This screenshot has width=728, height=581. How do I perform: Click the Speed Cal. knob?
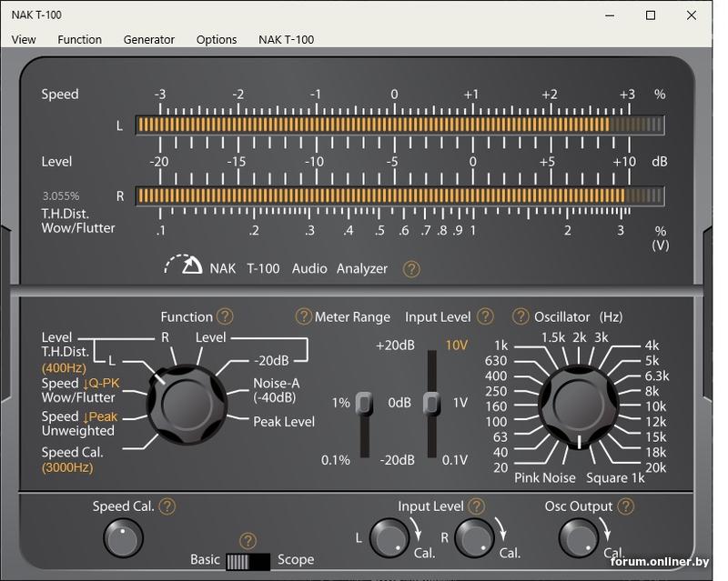point(123,538)
